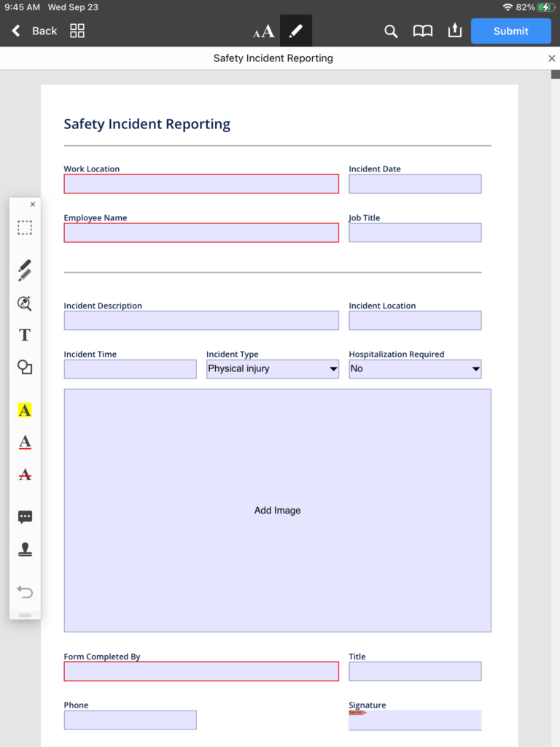Activate the underline text tool

25,442
